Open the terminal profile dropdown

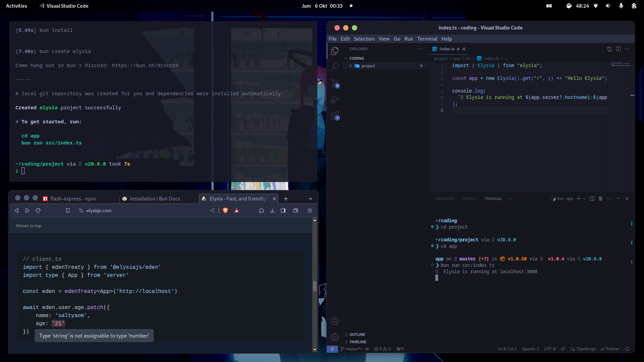click(x=585, y=198)
